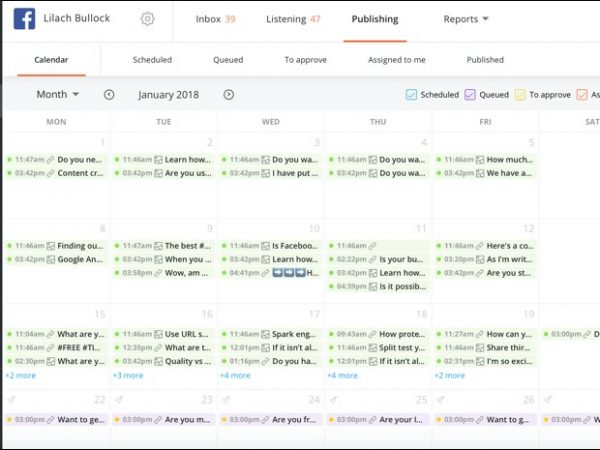This screenshot has width=600, height=450.
Task: Open settings with the gear icon
Action: point(147,19)
